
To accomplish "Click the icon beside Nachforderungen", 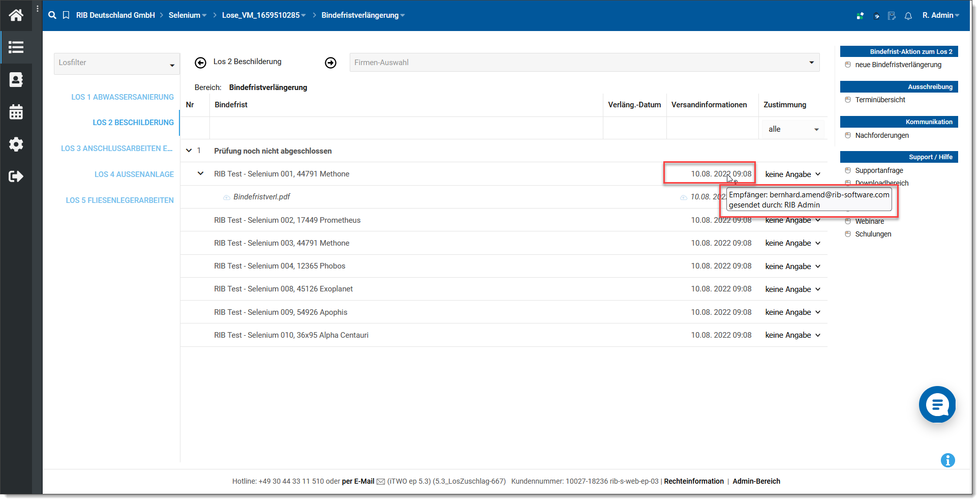I will tap(848, 135).
